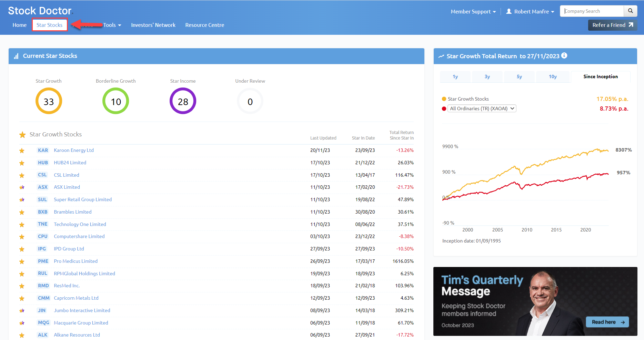The width and height of the screenshot is (644, 340).
Task: Click the half-purple star icon beside ASX Limited
Action: pyautogui.click(x=22, y=187)
